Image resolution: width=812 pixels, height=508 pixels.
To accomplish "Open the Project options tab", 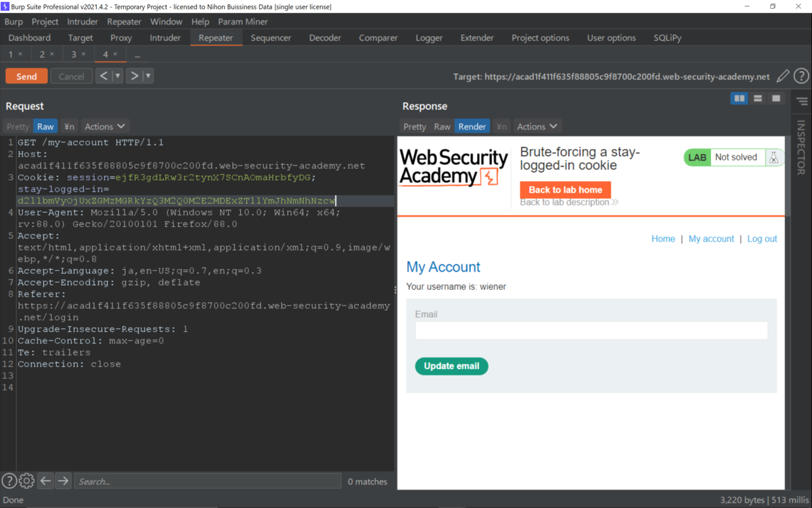I will coord(540,38).
